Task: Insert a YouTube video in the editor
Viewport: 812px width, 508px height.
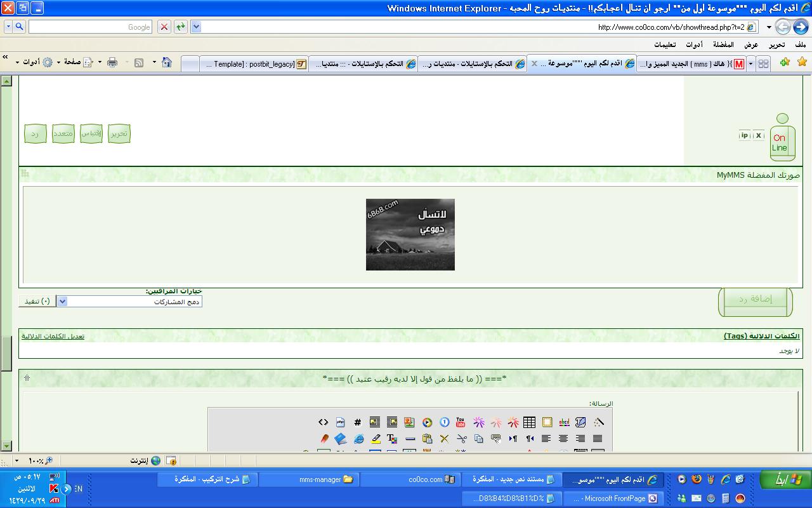Action: (461, 422)
